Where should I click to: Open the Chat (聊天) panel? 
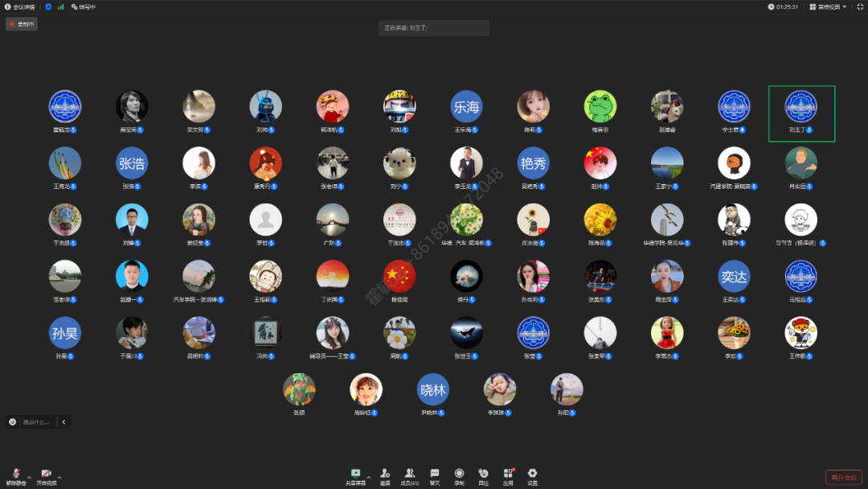click(435, 475)
